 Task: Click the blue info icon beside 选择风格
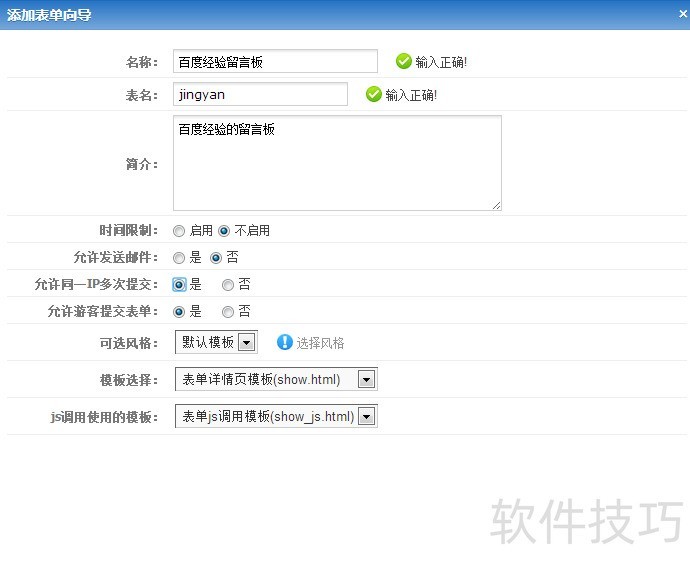click(285, 342)
